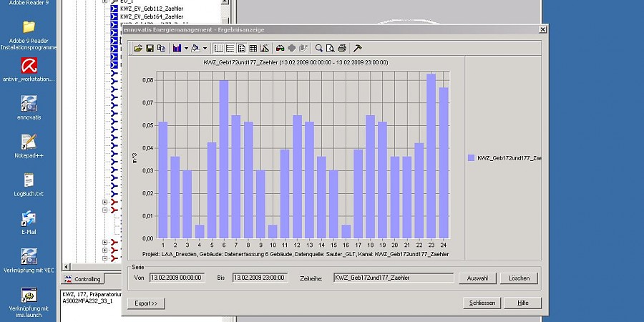
Task: Click the copy icon in the toolbar
Action: pos(161,48)
